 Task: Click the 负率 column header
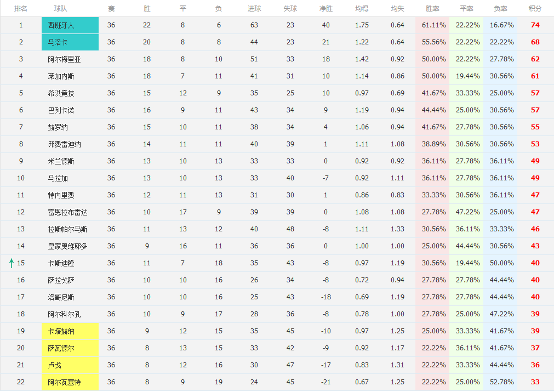tap(500, 9)
